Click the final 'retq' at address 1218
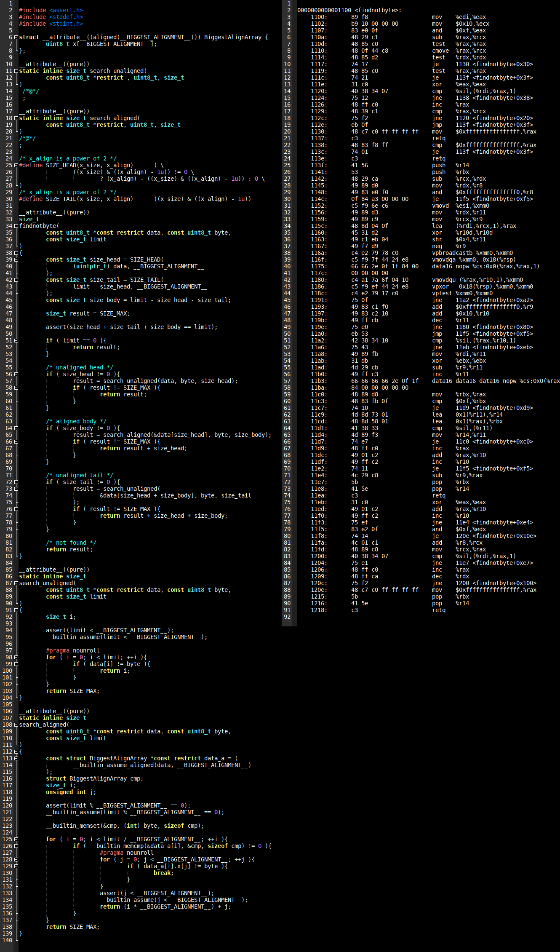 tap(439, 610)
